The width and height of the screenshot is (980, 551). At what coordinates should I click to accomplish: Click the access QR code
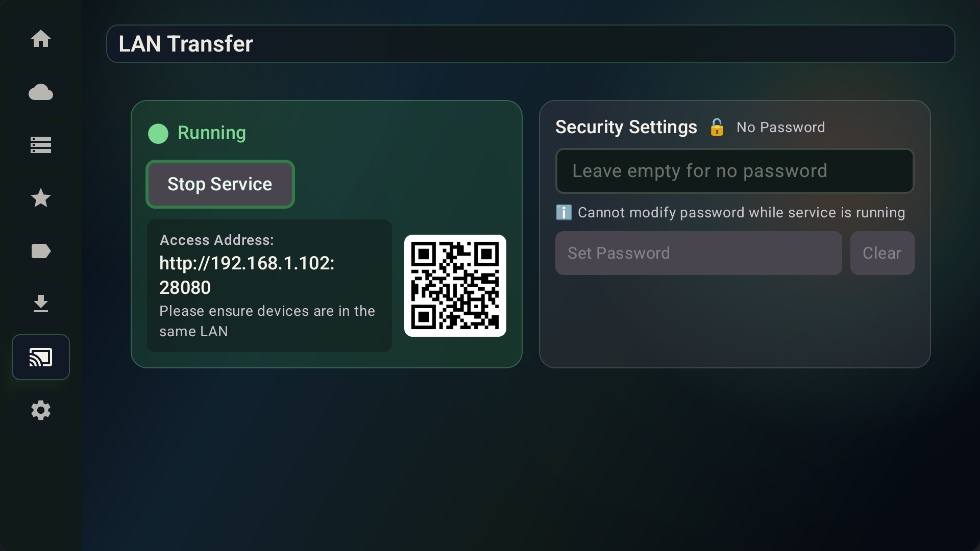tap(455, 286)
